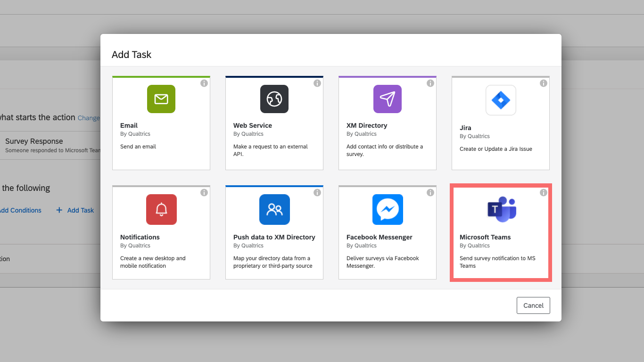Cancel the Add Task dialog
This screenshot has height=362, width=644.
point(533,305)
